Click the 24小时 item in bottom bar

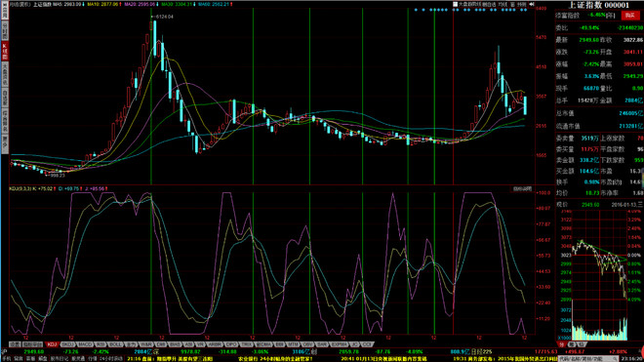tap(110, 359)
